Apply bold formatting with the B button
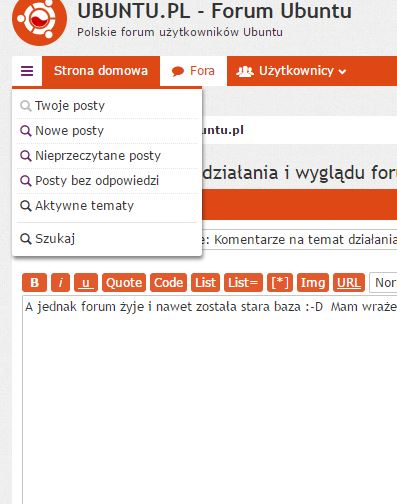Viewport: 397px width, 504px height. [x=34, y=283]
